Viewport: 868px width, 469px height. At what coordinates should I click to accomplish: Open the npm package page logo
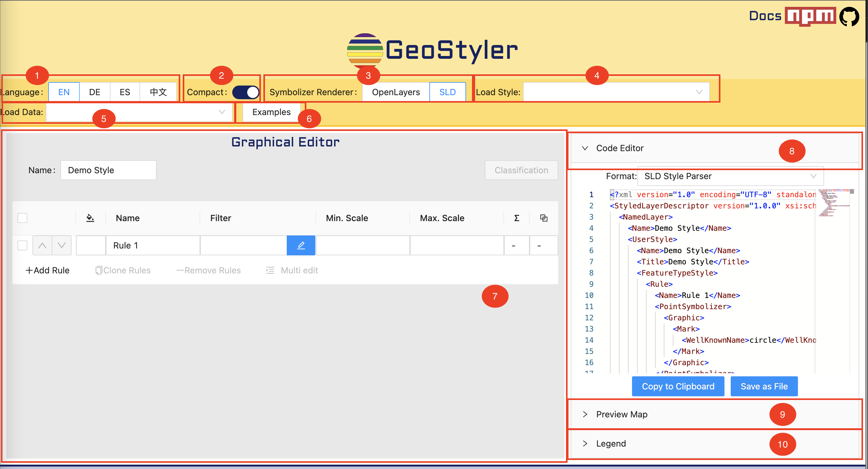(x=810, y=16)
